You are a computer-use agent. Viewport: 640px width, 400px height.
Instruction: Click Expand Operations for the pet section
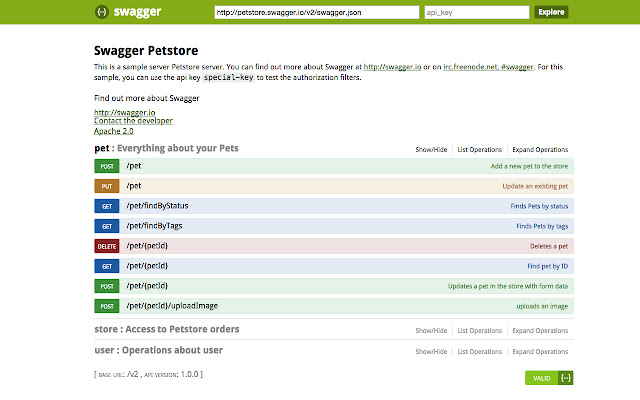(x=540, y=149)
